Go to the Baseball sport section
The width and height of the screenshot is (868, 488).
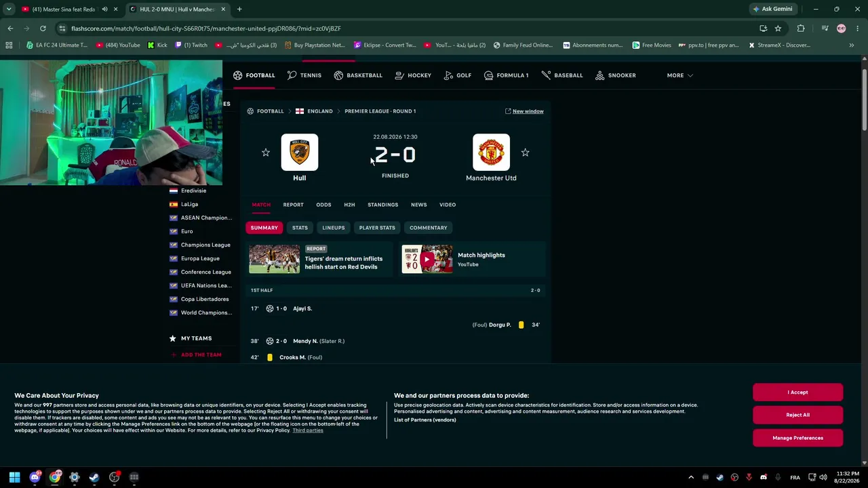click(x=562, y=75)
